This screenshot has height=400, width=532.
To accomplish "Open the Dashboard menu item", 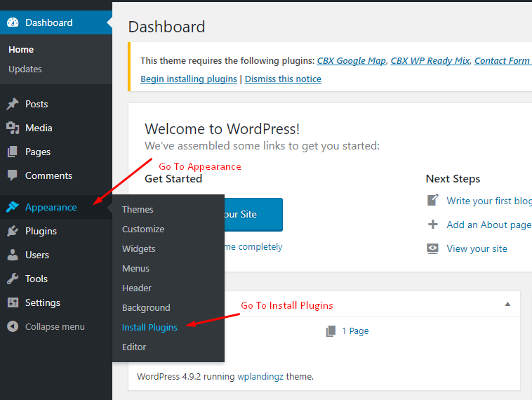I will (x=56, y=22).
